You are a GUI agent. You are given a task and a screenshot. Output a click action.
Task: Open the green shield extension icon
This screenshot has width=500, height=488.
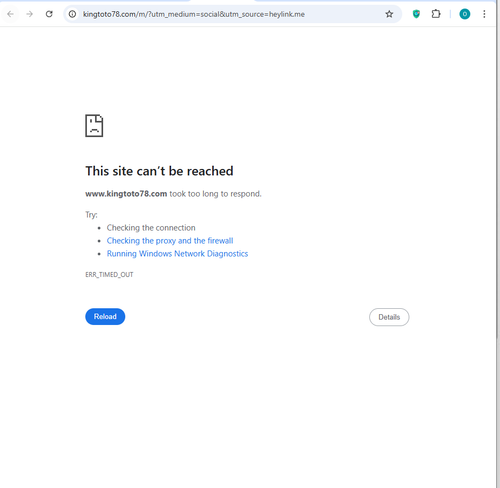pyautogui.click(x=416, y=14)
